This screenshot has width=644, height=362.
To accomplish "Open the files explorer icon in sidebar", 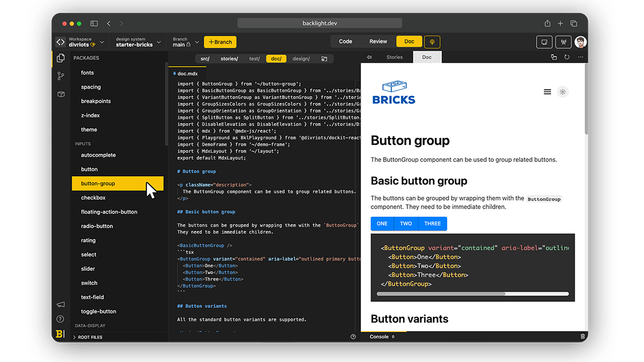I will coord(61,58).
